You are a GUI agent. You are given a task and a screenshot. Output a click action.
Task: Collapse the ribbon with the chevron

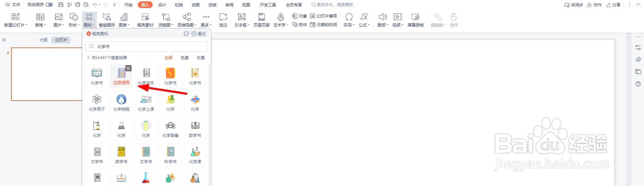(638, 5)
